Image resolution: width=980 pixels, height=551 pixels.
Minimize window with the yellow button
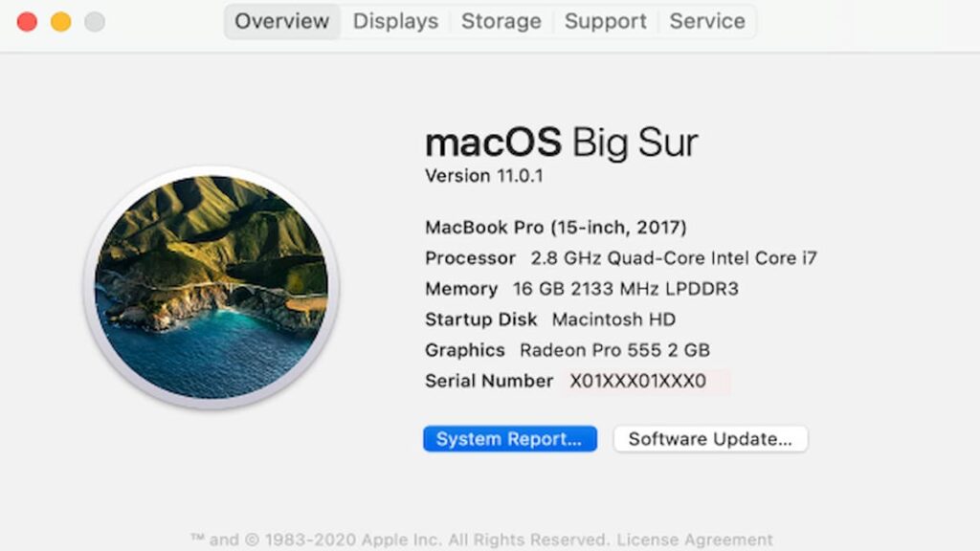pyautogui.click(x=60, y=22)
